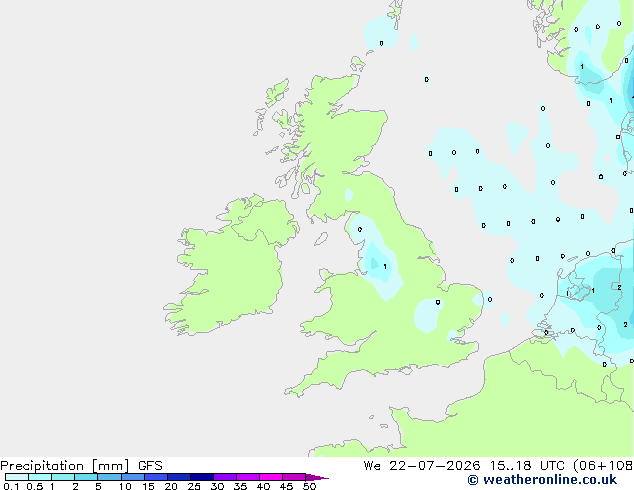
Task: Click the over-50 mm legend arrow tip
Action: (317, 477)
